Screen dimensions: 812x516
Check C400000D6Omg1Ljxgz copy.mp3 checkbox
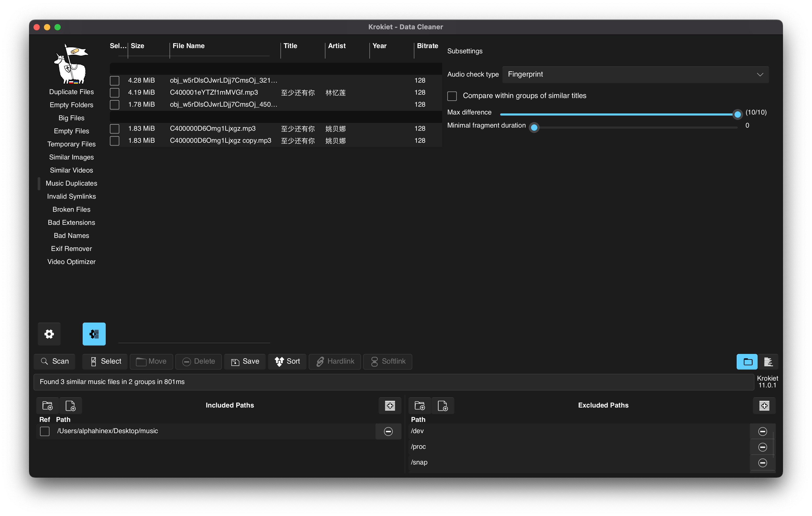point(115,141)
